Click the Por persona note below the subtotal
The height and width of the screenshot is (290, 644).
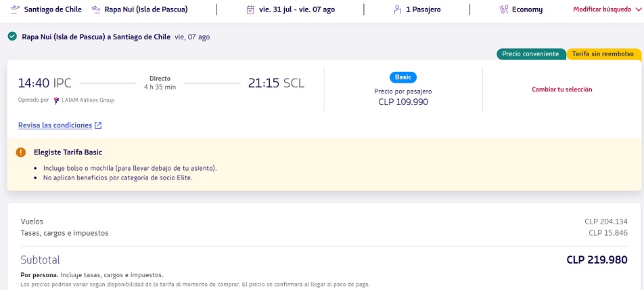tap(92, 275)
